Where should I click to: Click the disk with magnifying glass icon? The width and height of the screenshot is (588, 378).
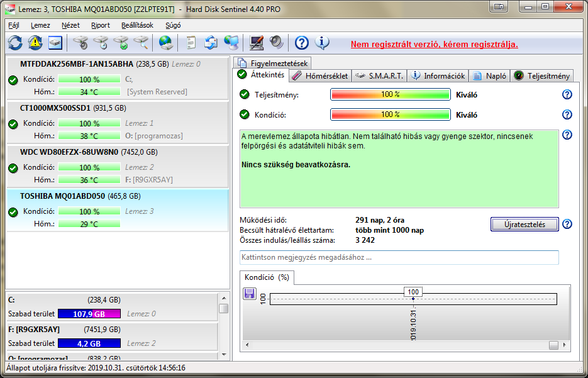(x=141, y=43)
